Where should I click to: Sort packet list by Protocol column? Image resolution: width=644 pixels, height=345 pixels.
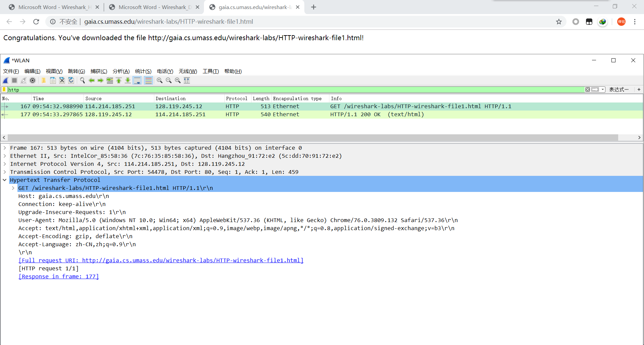click(237, 98)
